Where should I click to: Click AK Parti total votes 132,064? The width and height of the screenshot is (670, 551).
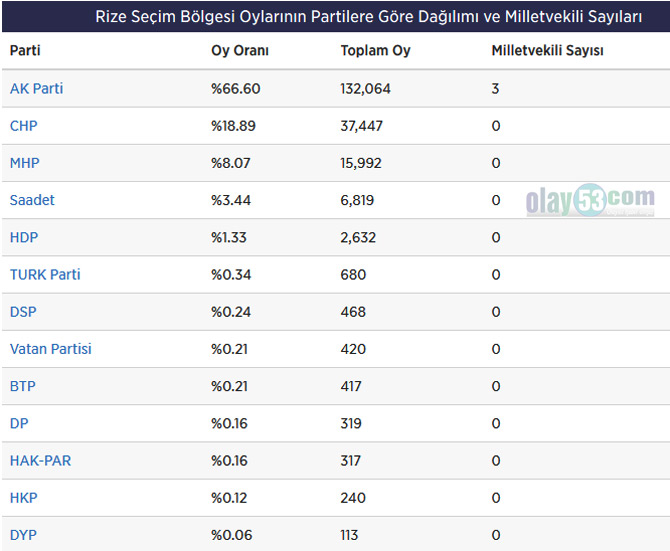(x=365, y=89)
